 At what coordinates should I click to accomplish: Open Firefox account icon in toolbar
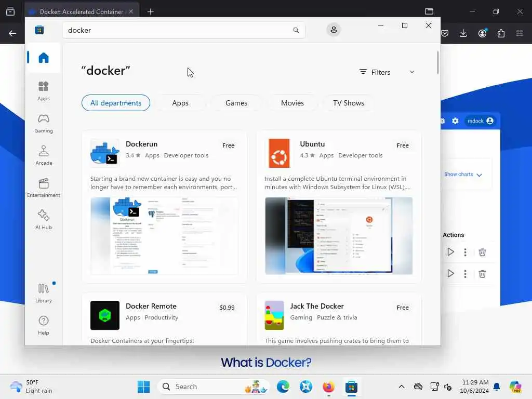pos(482,33)
